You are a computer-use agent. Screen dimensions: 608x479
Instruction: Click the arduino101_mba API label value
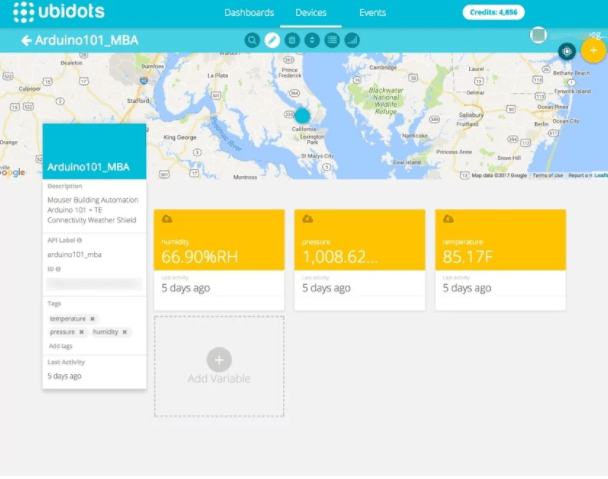(x=74, y=254)
